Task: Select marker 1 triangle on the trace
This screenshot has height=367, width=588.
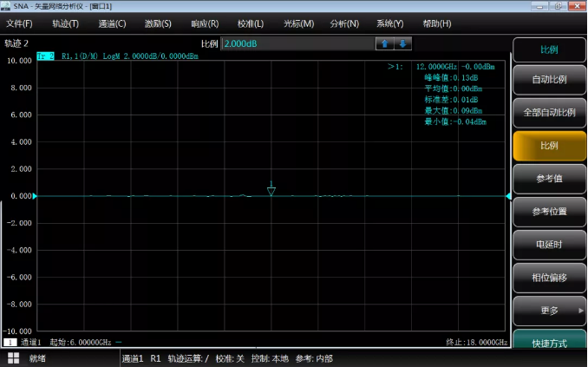Action: pos(271,189)
